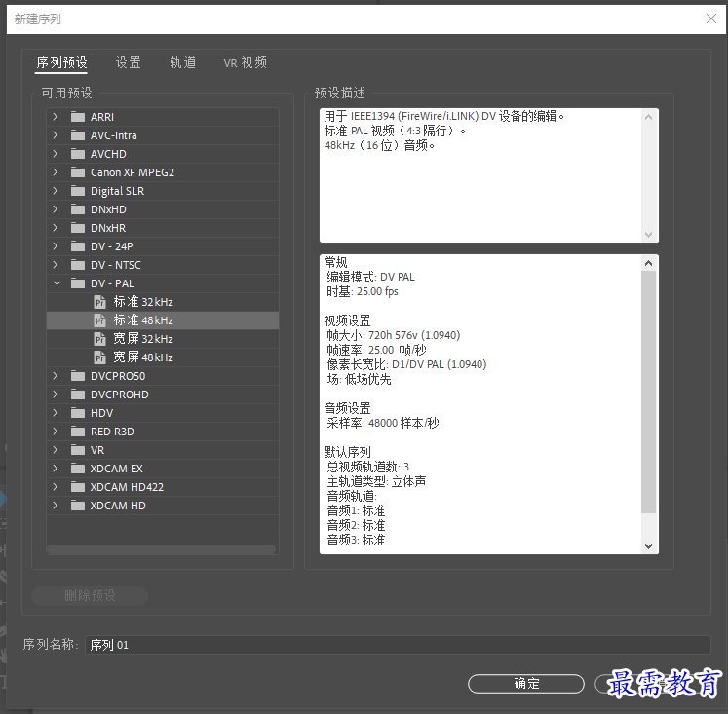
Task: Click the 总视频轨道数: 3 text line
Action: click(x=367, y=467)
